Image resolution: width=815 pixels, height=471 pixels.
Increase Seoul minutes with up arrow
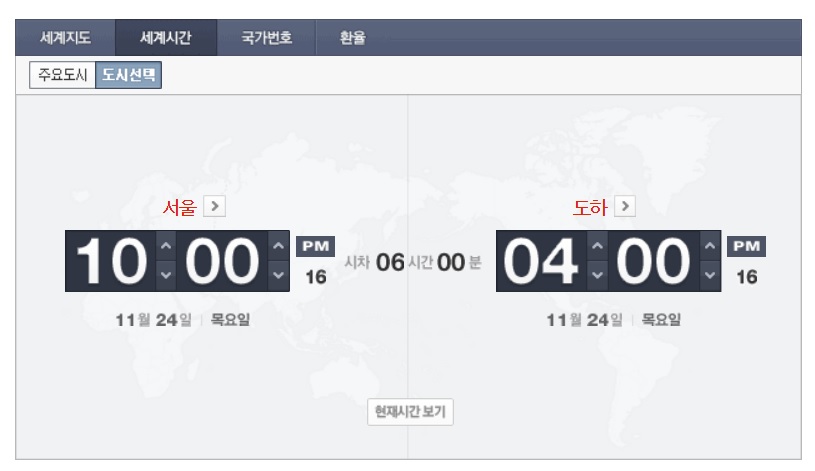[x=279, y=246]
